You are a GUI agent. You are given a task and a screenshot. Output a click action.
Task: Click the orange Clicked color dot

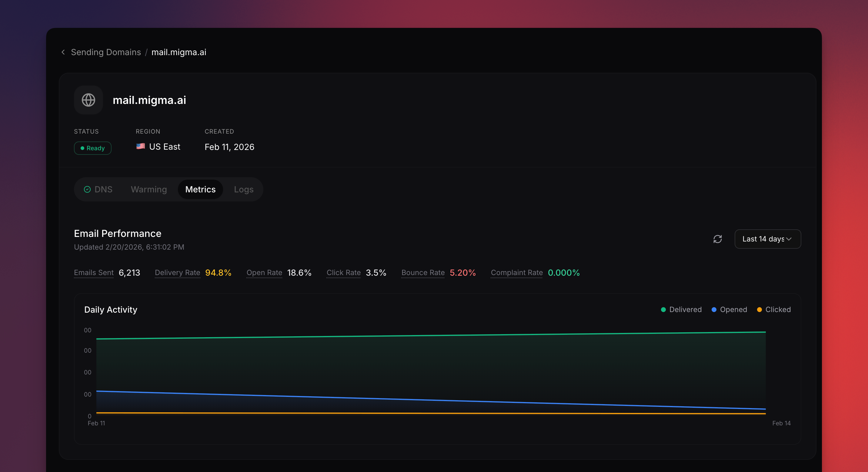(x=759, y=309)
